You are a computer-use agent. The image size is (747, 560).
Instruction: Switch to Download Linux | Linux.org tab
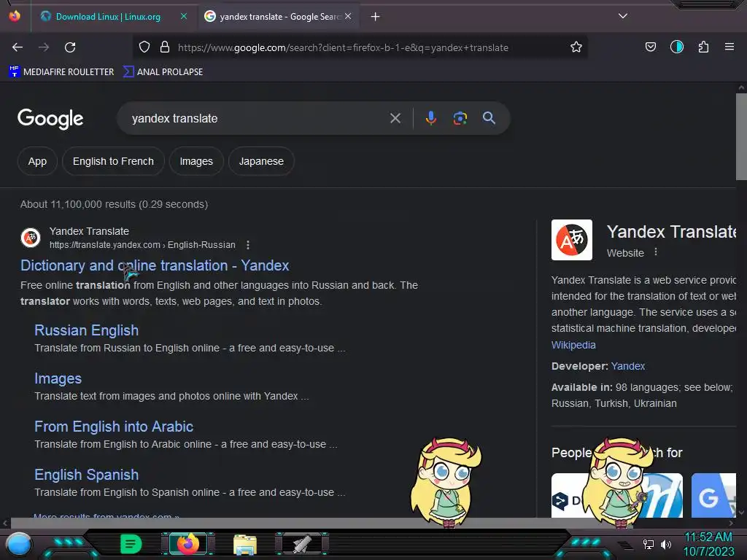click(108, 17)
